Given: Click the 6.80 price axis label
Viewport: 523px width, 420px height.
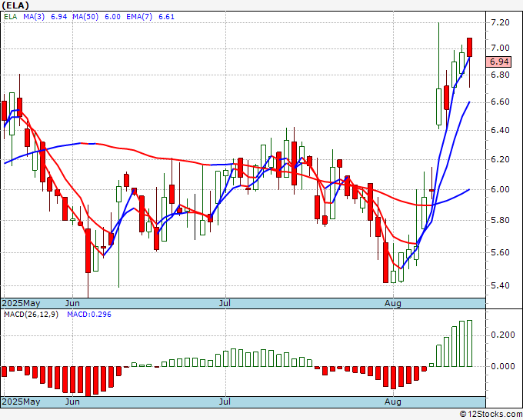Looking at the screenshot, I should coord(500,75).
